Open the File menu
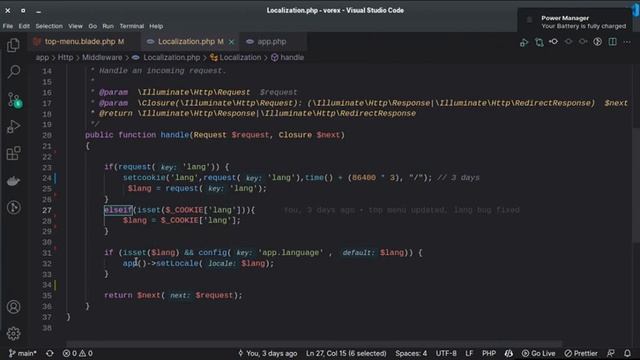Screen dimensions: 640x360 (8, 26)
